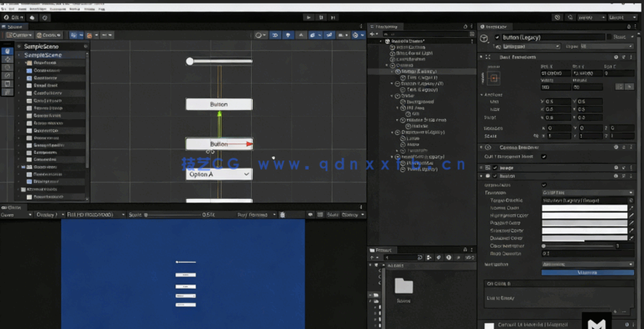Switch to the Inspector tab

coord(495,26)
